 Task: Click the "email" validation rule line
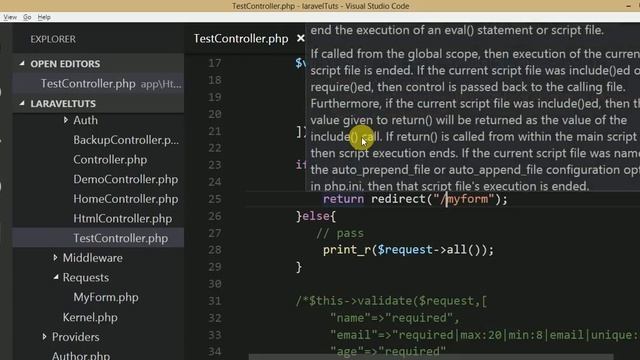pyautogui.click(x=484, y=335)
